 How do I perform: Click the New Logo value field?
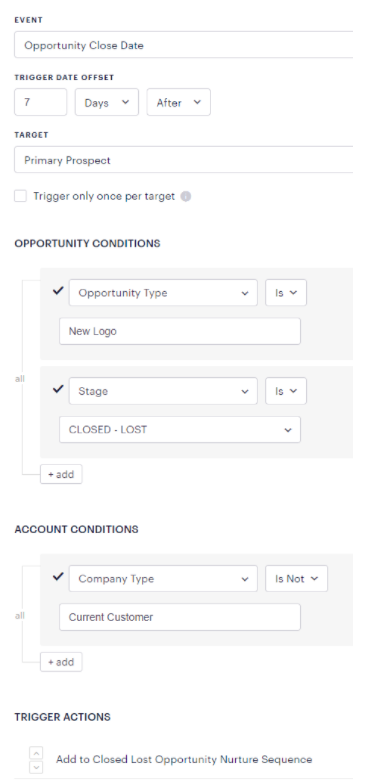(180, 331)
